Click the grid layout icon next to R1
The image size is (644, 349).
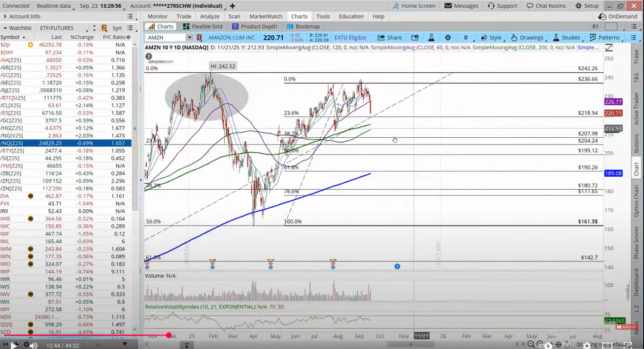(x=611, y=26)
